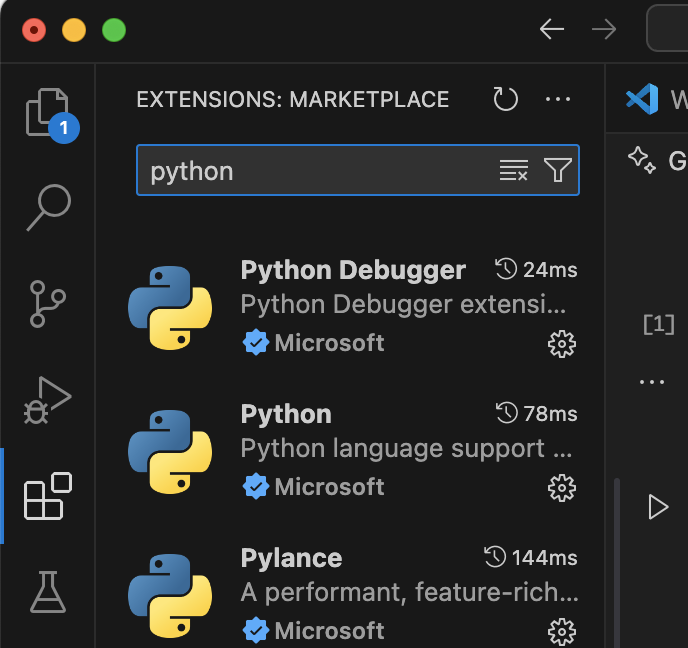Clear extensions search results
Viewport: 688px width, 648px height.
(513, 170)
